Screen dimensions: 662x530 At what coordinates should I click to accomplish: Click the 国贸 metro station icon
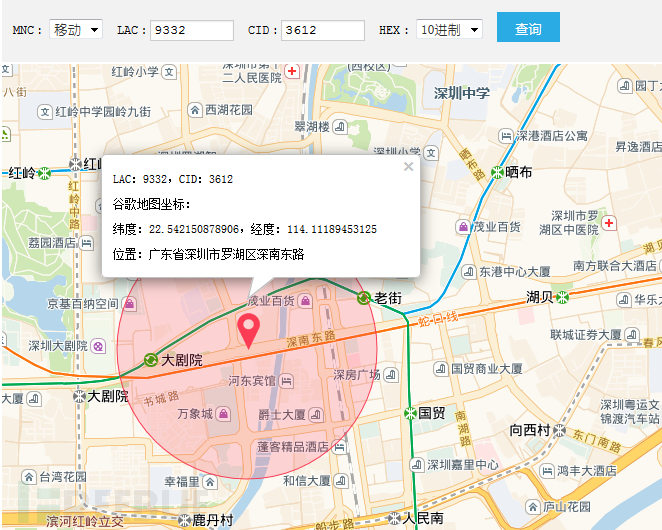(x=410, y=413)
